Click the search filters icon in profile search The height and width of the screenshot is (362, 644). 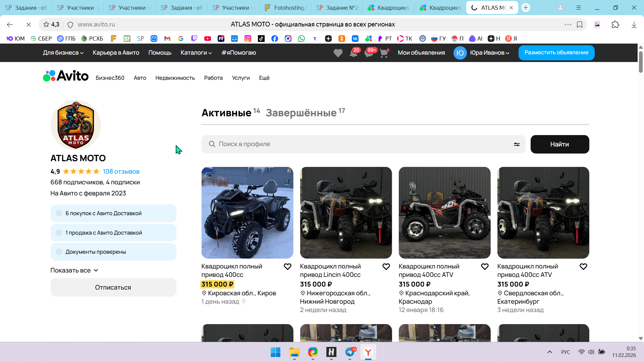[517, 144]
